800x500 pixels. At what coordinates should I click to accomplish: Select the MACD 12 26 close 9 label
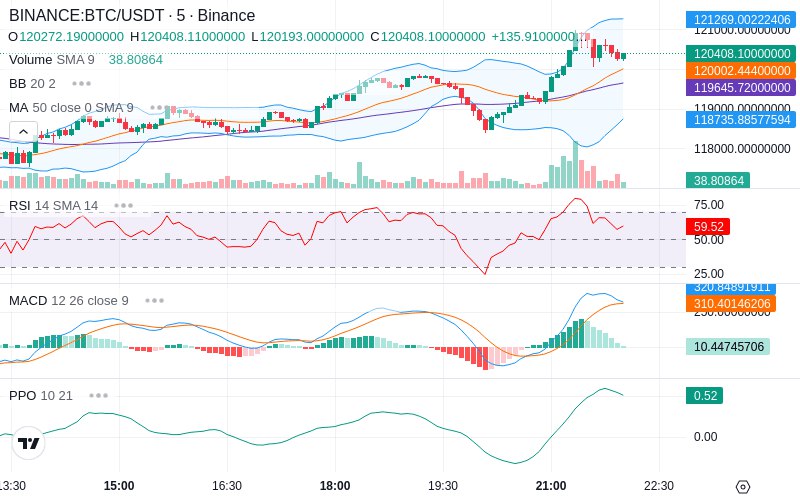coord(69,301)
